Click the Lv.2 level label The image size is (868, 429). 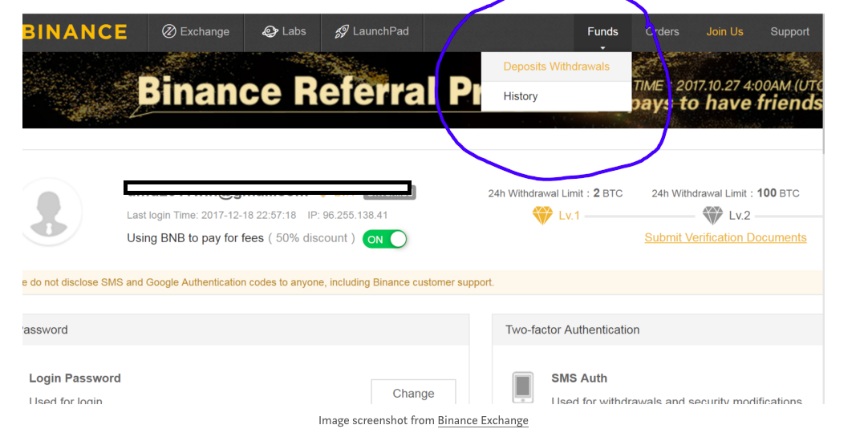coord(740,216)
